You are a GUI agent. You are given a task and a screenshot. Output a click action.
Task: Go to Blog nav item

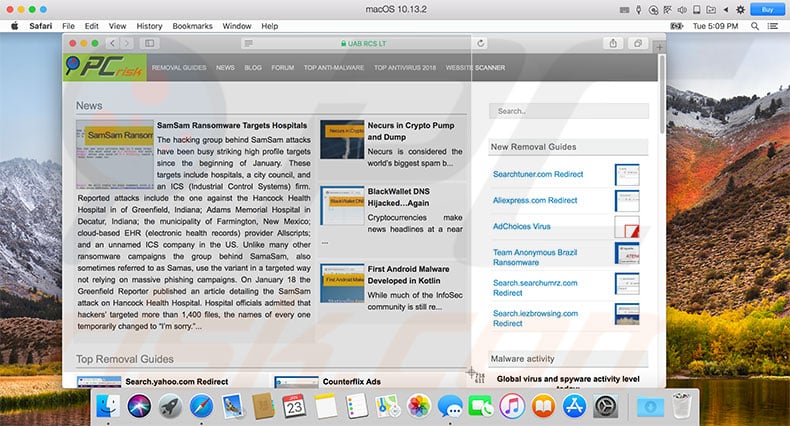253,67
